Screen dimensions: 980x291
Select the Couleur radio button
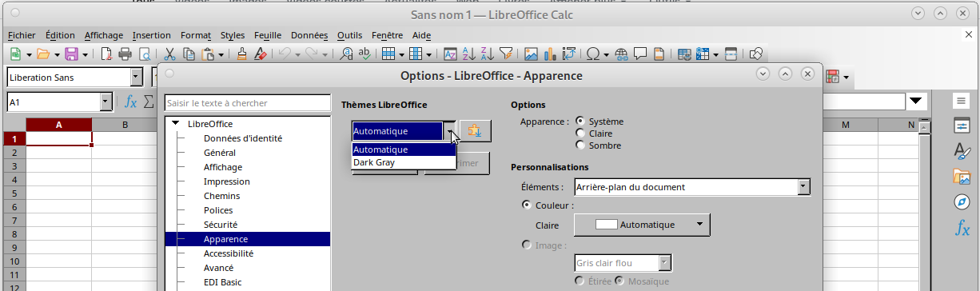click(527, 205)
